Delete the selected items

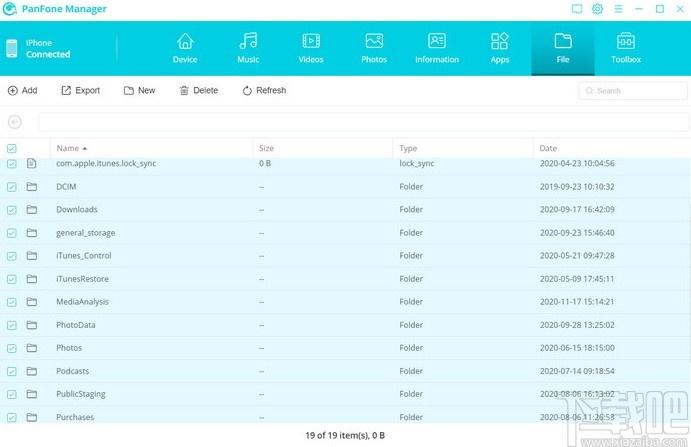[199, 90]
